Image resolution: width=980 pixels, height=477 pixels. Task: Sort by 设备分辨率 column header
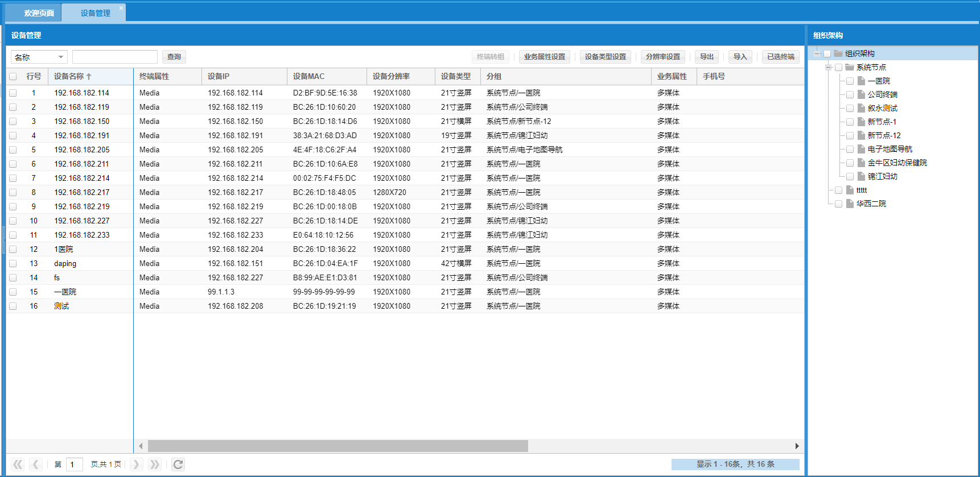coord(401,76)
